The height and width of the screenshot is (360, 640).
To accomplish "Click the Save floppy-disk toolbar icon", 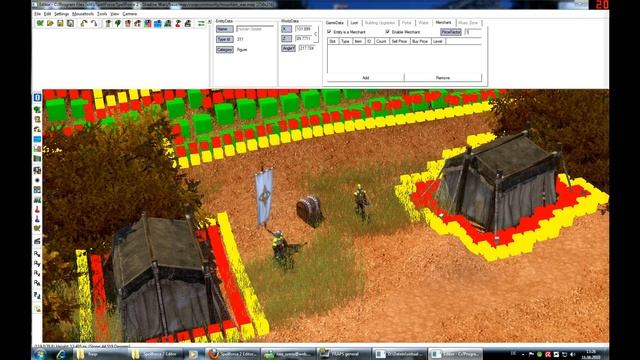I will tap(60, 24).
